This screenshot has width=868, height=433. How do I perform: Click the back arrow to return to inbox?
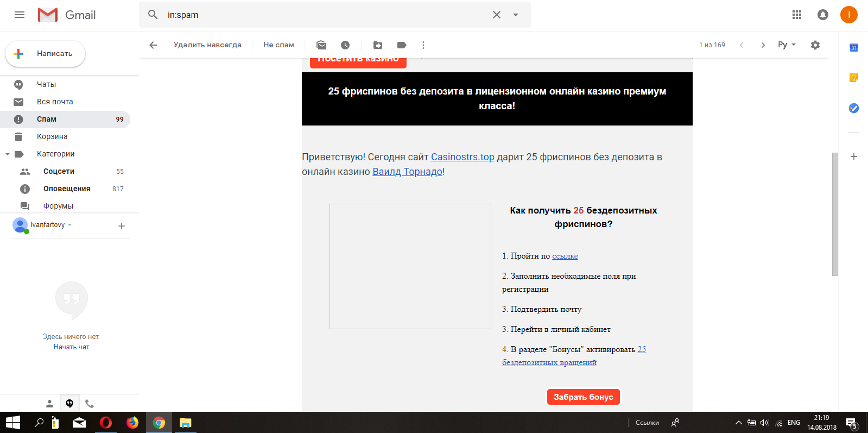point(153,45)
